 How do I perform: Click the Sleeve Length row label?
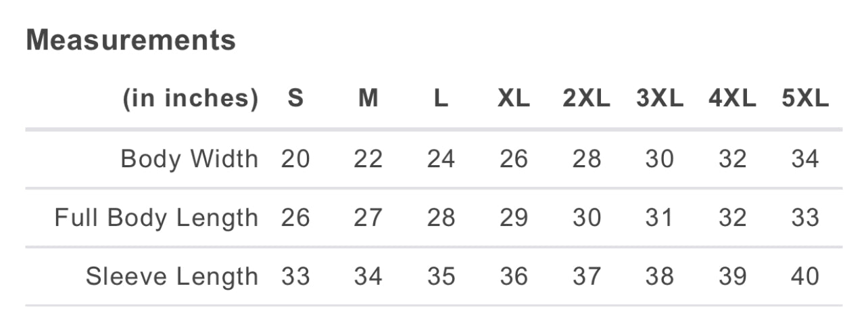pyautogui.click(x=172, y=277)
